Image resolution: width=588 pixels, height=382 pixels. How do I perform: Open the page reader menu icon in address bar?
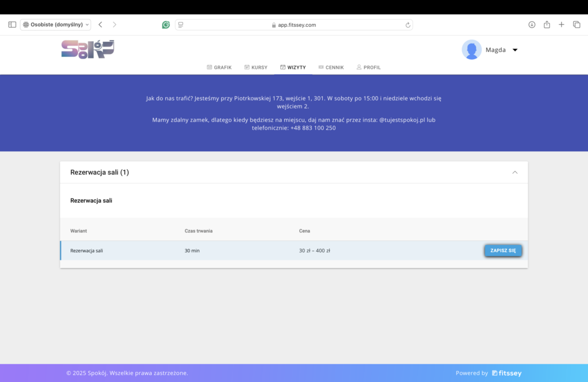click(181, 25)
